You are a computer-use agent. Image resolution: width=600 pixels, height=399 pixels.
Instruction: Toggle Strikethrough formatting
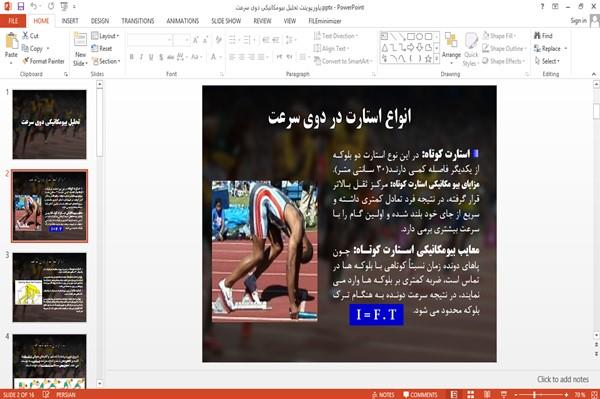click(x=171, y=57)
